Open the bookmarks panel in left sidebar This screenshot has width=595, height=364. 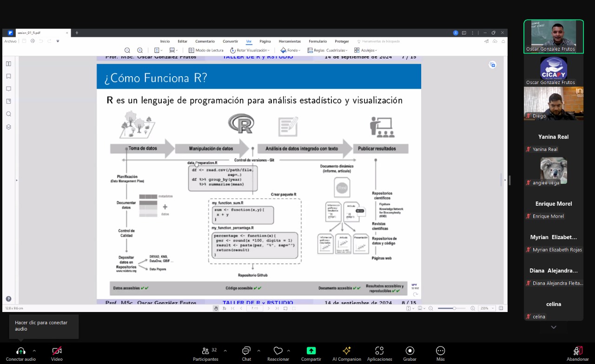pyautogui.click(x=8, y=76)
